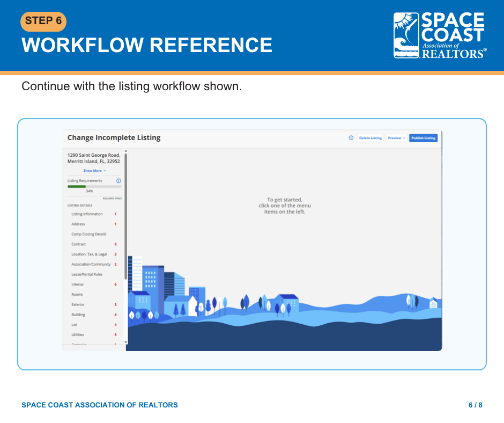Click the Publish Listing button
Image resolution: width=504 pixels, height=423 pixels.
pos(424,138)
